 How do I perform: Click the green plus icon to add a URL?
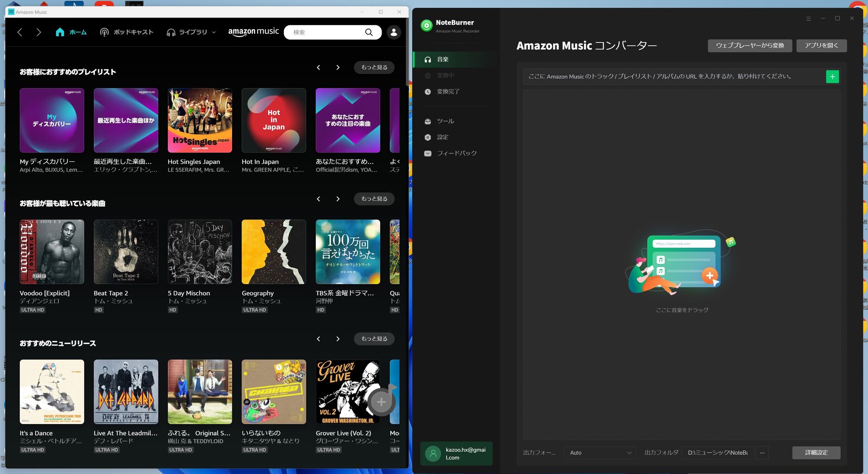831,76
